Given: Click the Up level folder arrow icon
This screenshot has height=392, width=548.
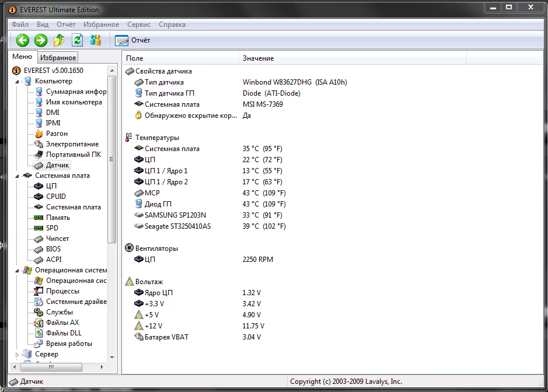Looking at the screenshot, I should [x=59, y=40].
